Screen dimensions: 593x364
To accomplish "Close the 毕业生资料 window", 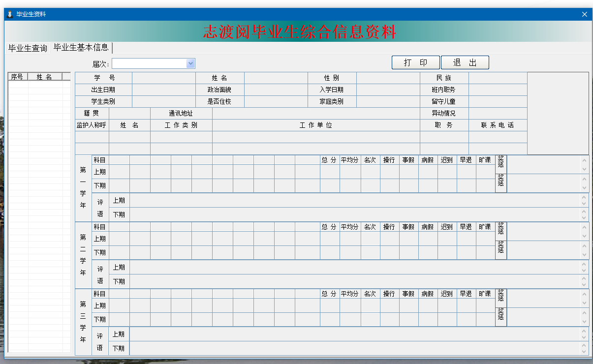I will tap(584, 14).
